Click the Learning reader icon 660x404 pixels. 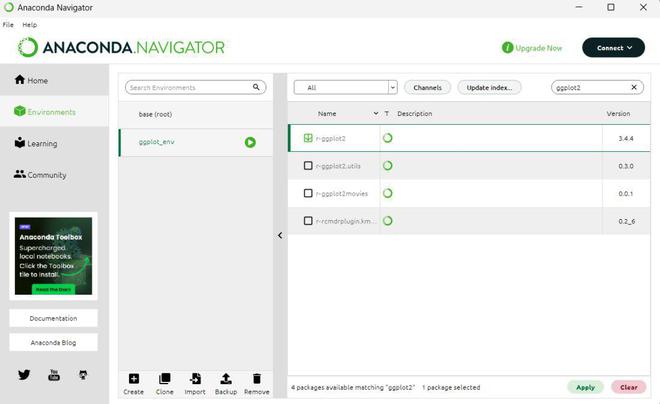(x=19, y=142)
